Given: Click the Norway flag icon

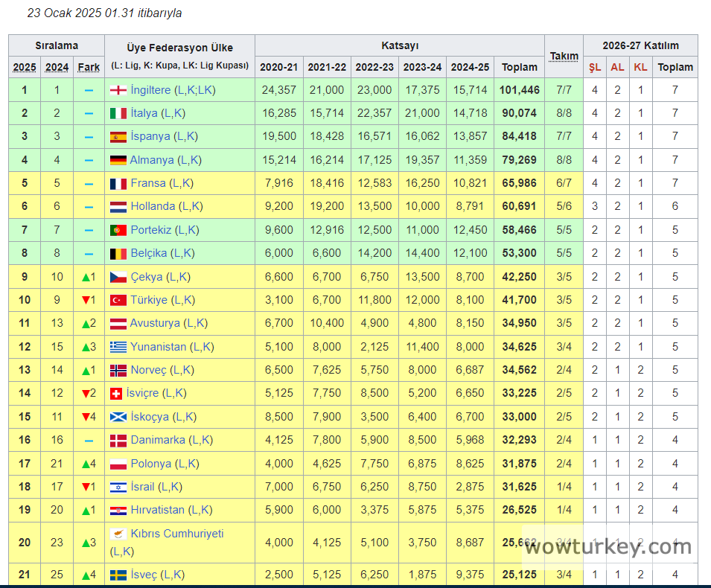Looking at the screenshot, I should pos(118,370).
